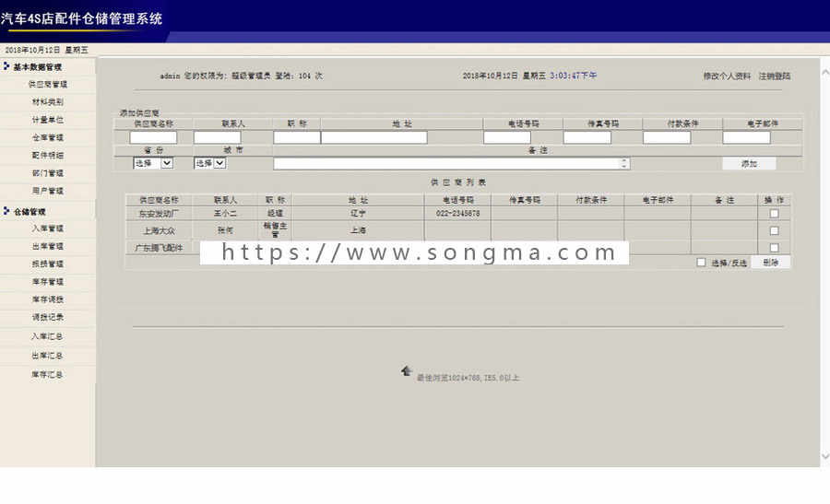Open 供应商管理 in sidebar
Viewport: 830px width, 504px height.
48,84
